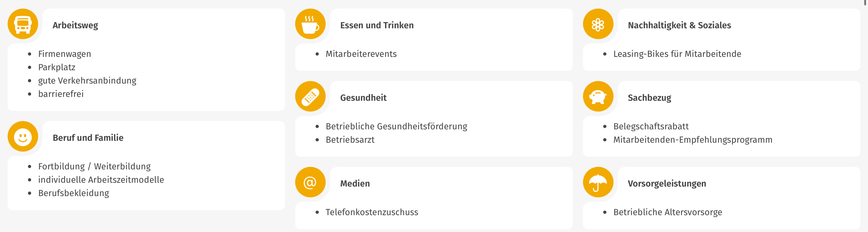Click the gute Verkehrsanbindung list item
868x232 pixels.
click(87, 81)
